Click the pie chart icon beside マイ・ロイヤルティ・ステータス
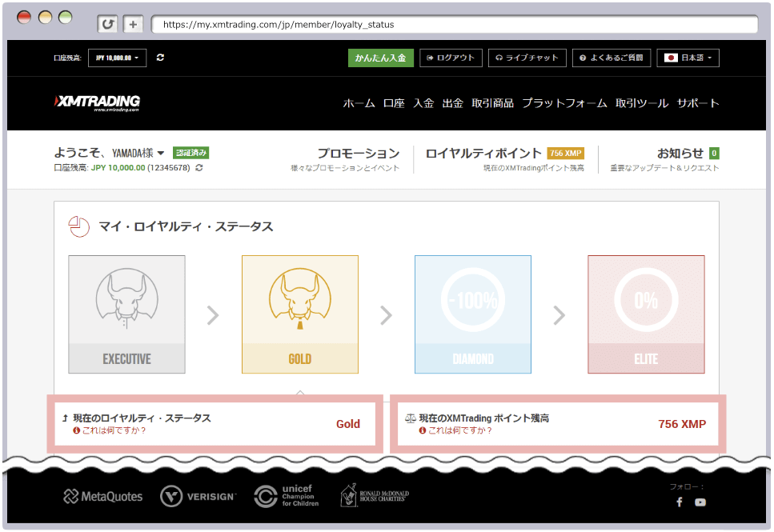The height and width of the screenshot is (532, 774). [78, 226]
